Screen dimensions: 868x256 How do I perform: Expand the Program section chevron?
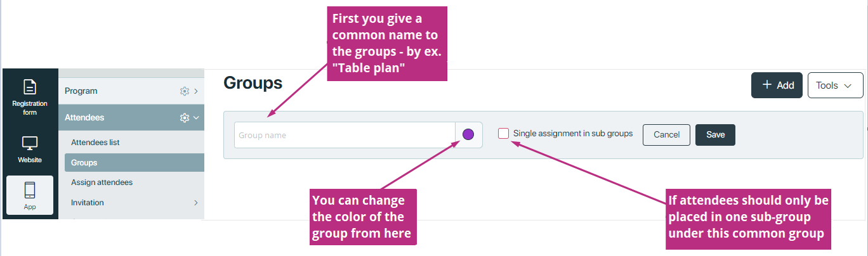point(196,91)
